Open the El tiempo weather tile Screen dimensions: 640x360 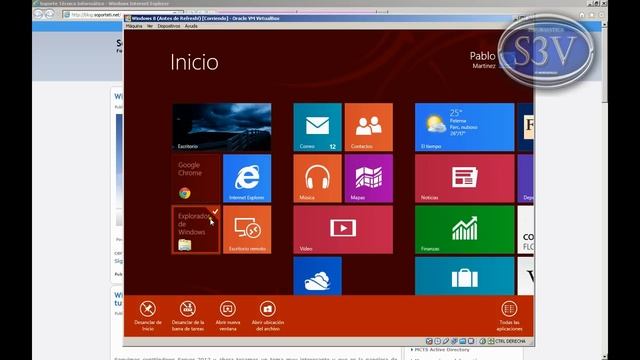coord(464,127)
